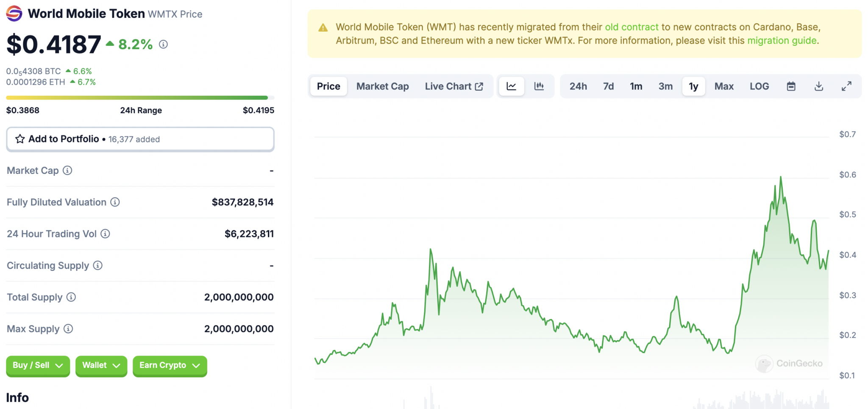This screenshot has height=409, width=868.
Task: Expand the Wallet dropdown
Action: pos(101,365)
